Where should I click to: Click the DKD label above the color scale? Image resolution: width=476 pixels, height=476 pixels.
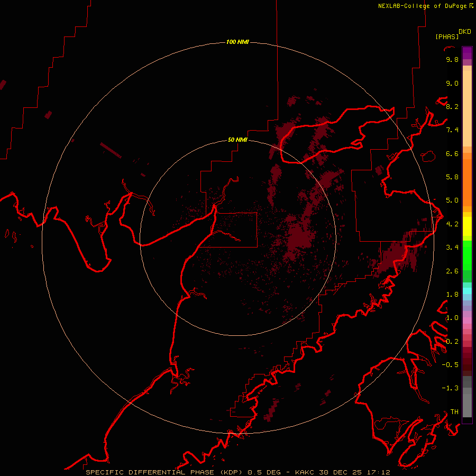click(464, 32)
